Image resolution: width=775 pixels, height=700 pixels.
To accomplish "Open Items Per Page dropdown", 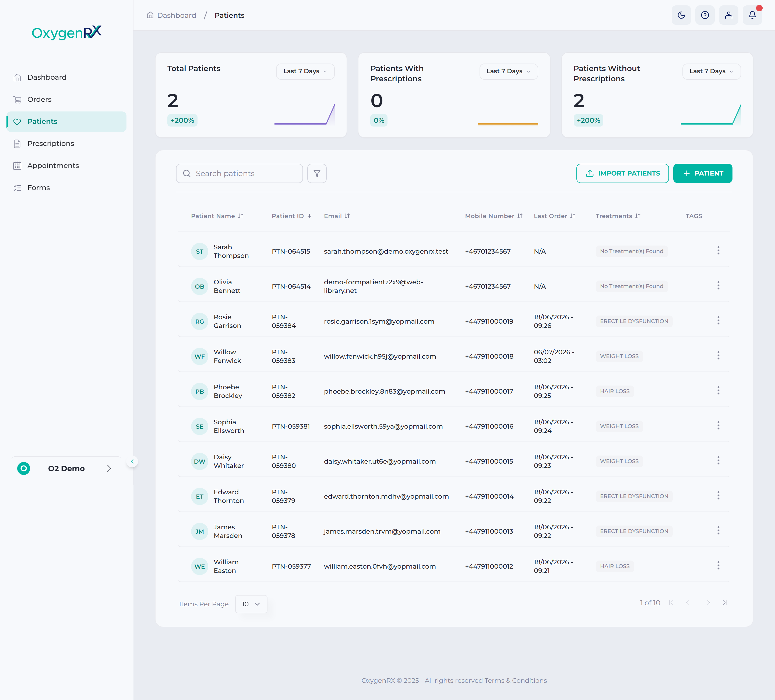I will (251, 604).
